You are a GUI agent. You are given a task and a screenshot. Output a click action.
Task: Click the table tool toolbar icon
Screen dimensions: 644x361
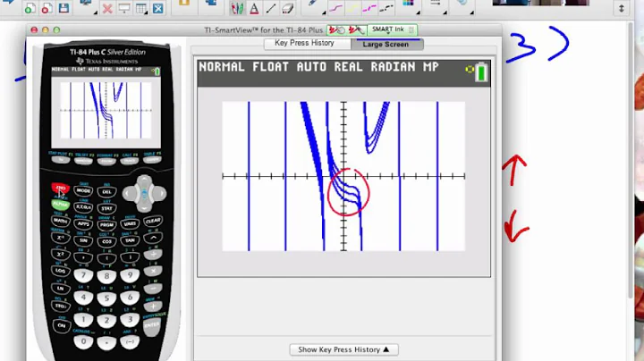pyautogui.click(x=141, y=8)
